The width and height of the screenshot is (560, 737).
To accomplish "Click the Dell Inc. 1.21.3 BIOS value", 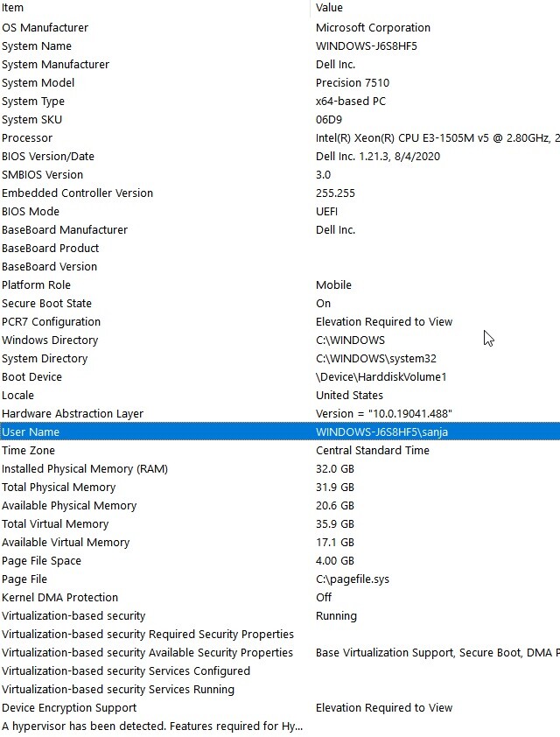I will pos(378,156).
